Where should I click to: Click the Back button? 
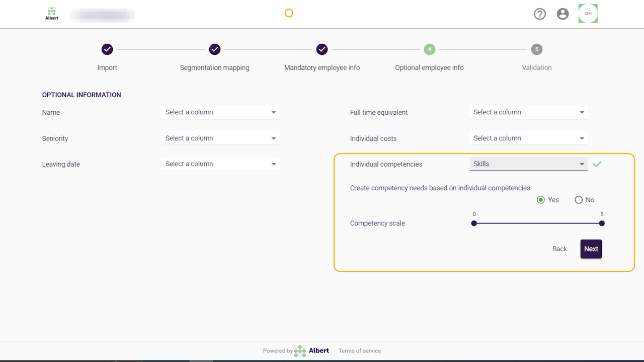click(559, 249)
